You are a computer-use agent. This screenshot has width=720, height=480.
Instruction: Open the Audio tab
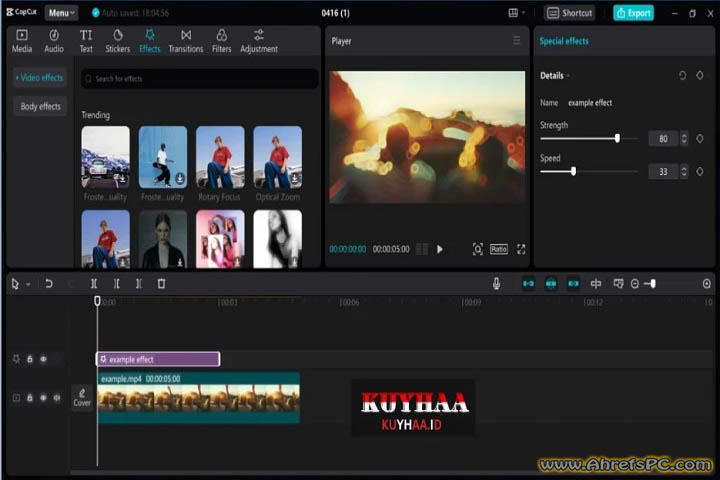pyautogui.click(x=54, y=41)
